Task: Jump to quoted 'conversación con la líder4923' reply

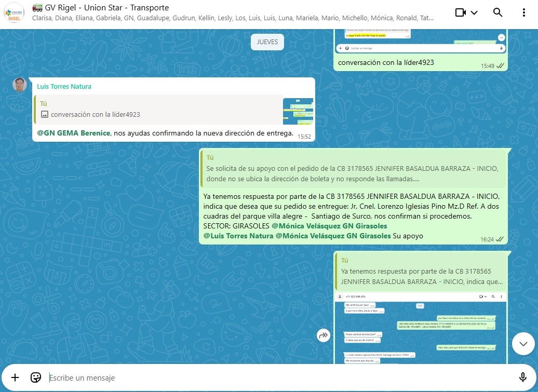Action: pos(156,110)
